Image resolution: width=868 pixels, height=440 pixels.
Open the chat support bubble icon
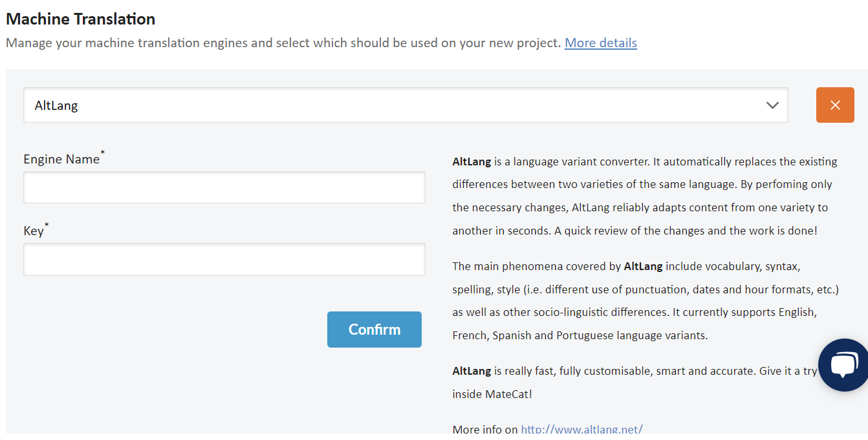coord(843,365)
